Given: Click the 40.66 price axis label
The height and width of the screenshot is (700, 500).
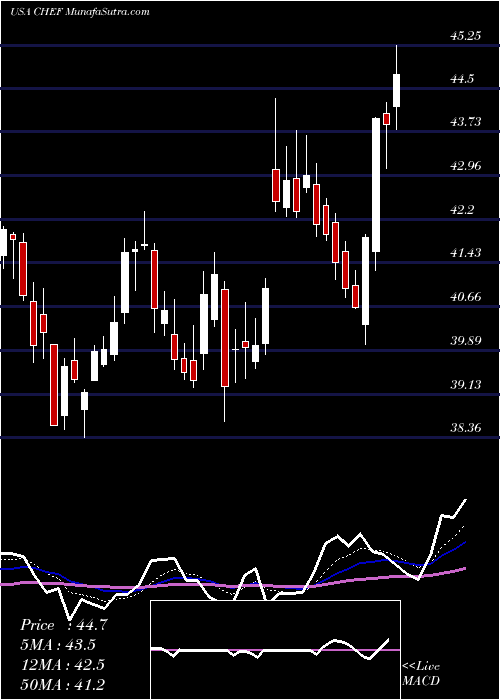Looking at the screenshot, I should (466, 297).
